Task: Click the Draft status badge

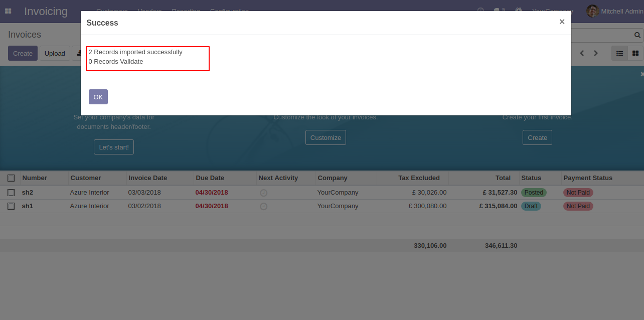Action: pos(531,206)
